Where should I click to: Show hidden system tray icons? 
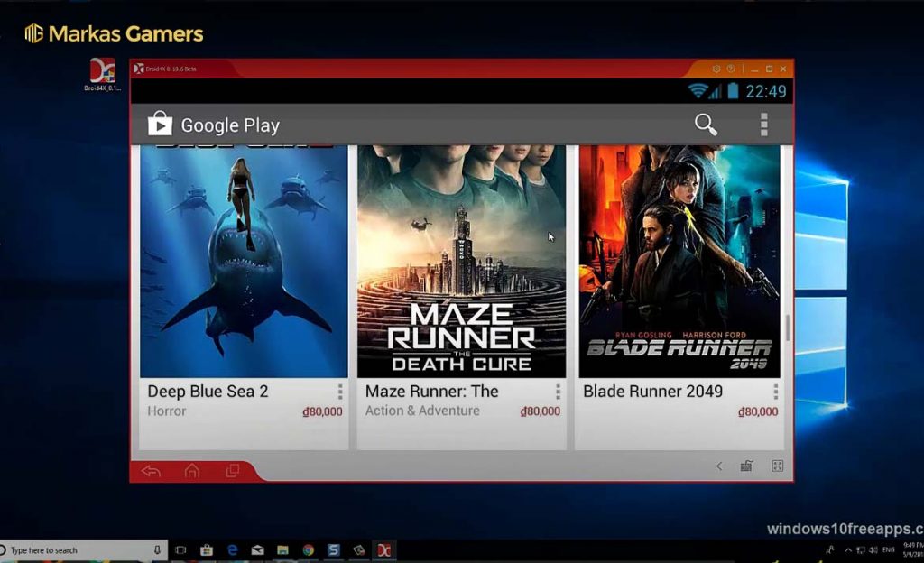(848, 550)
